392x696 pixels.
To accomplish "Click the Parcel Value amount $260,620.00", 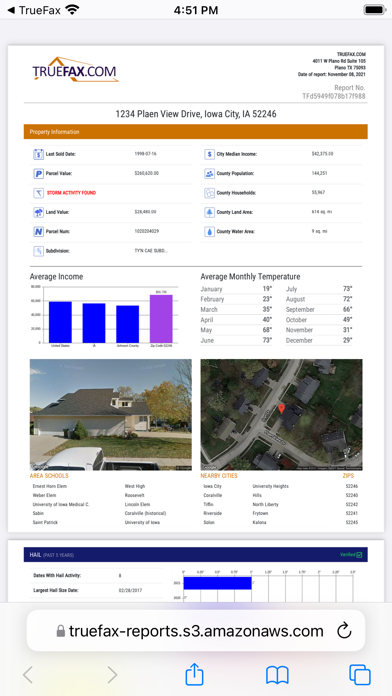I will 147,174.
